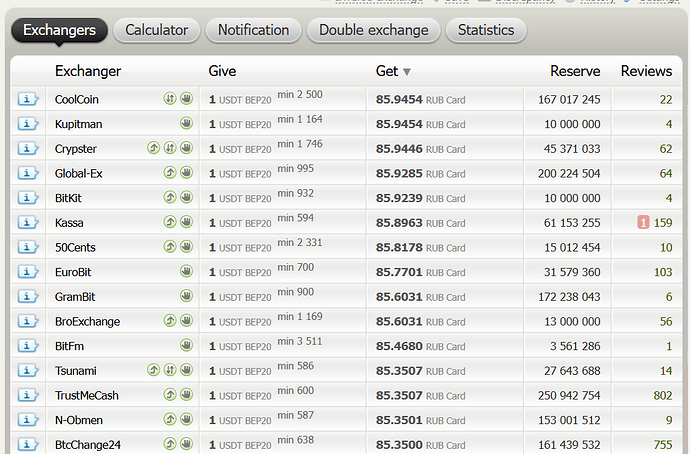Open Kassa's 159 reviews
This screenshot has width=690, height=454.
[663, 223]
